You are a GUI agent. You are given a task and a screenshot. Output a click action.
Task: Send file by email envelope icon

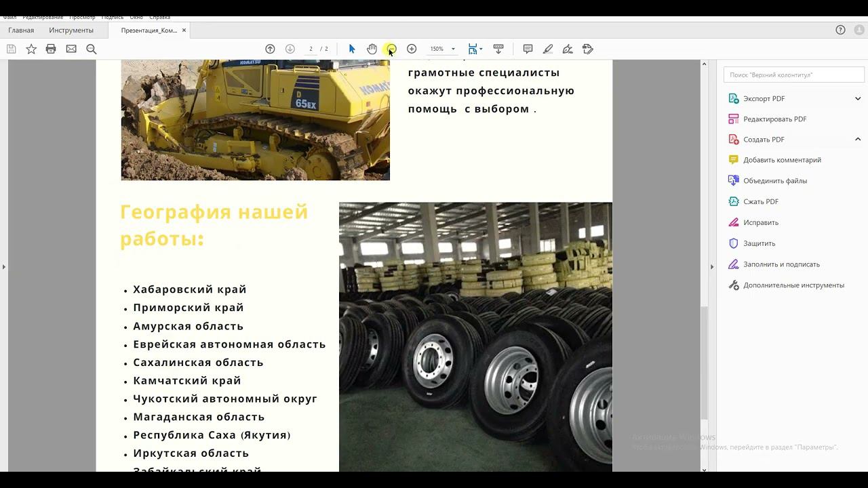click(71, 49)
